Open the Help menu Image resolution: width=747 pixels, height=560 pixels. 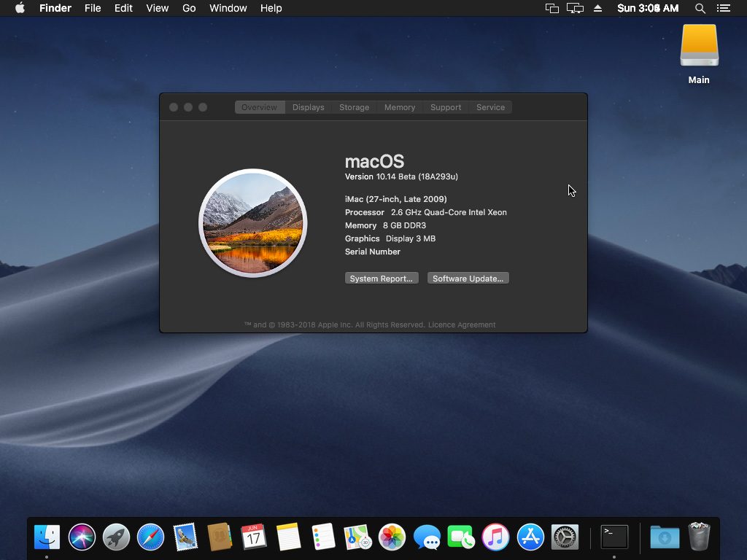click(271, 8)
